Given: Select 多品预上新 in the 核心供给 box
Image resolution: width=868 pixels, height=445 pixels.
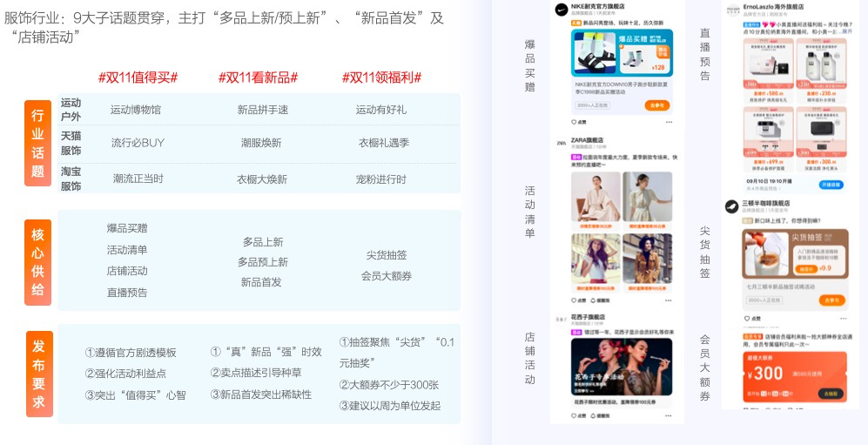Looking at the screenshot, I should 263,262.
